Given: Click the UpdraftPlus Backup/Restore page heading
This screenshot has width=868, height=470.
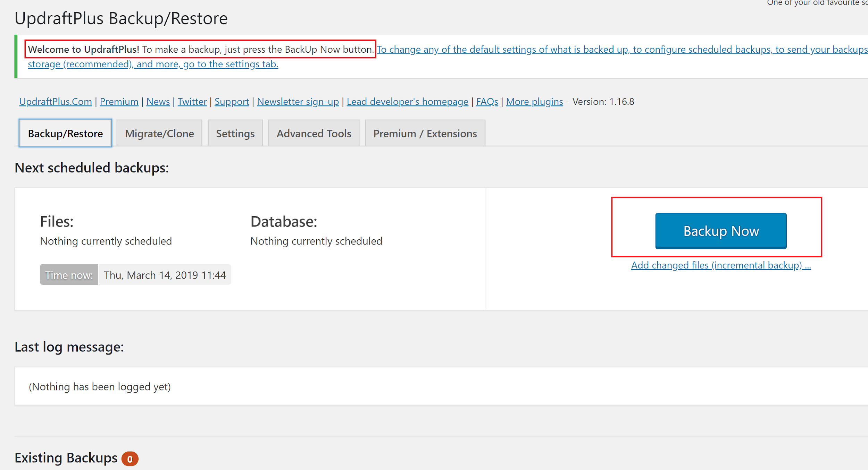Looking at the screenshot, I should tap(121, 18).
